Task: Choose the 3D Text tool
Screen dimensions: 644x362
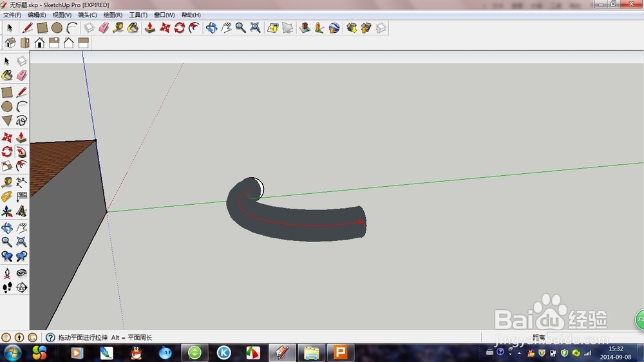Action: [21, 211]
